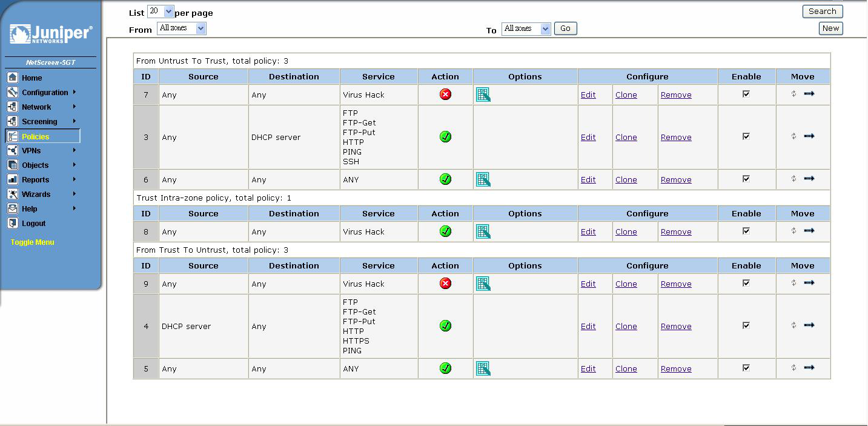Image resolution: width=868 pixels, height=426 pixels.
Task: Expand the Configuration menu in sidebar
Action: (x=45, y=93)
